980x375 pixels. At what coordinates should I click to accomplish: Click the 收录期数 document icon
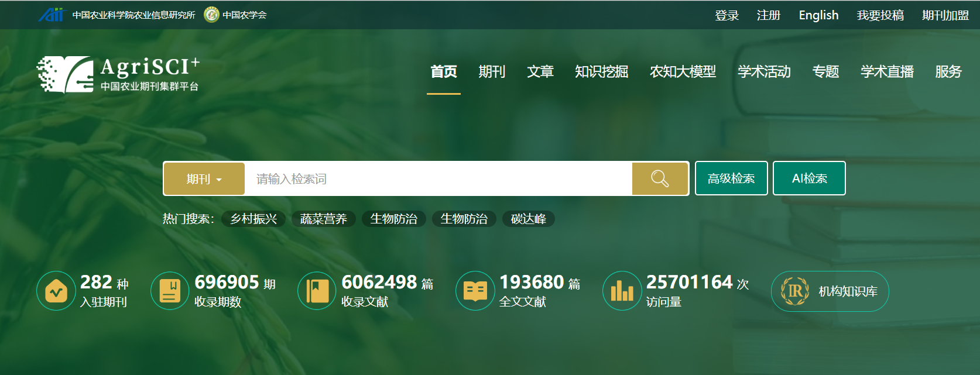point(170,291)
